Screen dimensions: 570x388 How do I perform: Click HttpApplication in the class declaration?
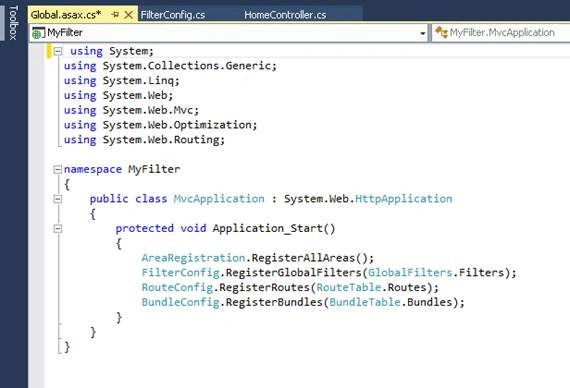click(404, 199)
